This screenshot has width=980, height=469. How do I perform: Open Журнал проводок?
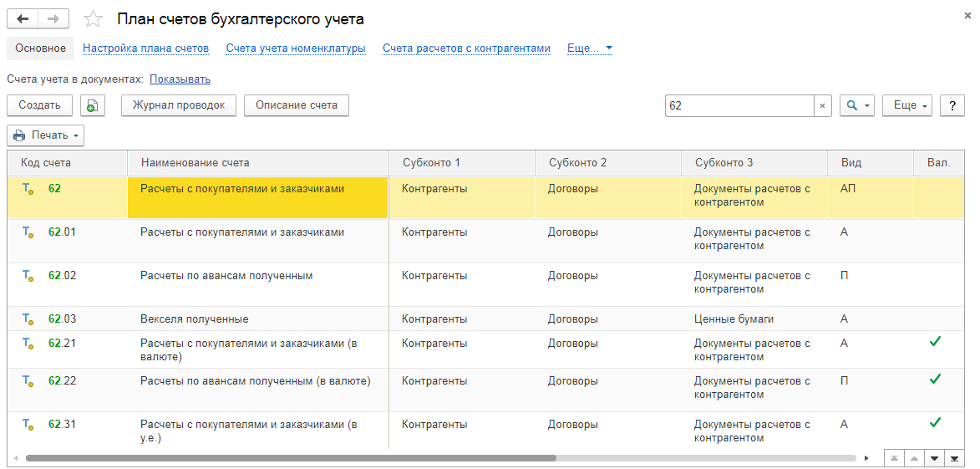(178, 105)
